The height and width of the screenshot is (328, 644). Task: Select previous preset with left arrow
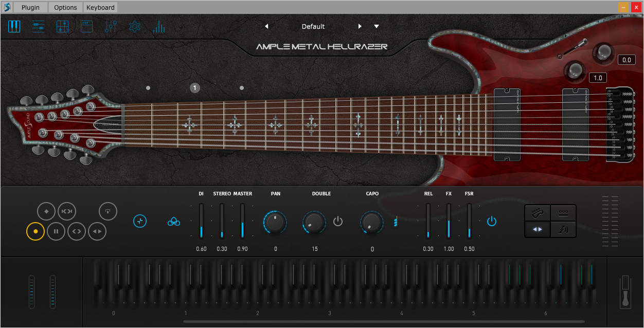tap(266, 26)
